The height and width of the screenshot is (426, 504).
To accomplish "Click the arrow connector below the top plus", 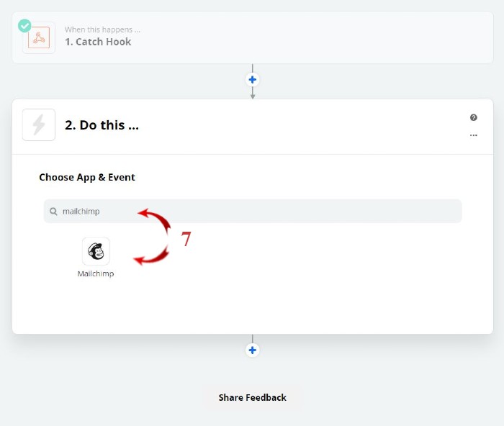I will [x=253, y=93].
